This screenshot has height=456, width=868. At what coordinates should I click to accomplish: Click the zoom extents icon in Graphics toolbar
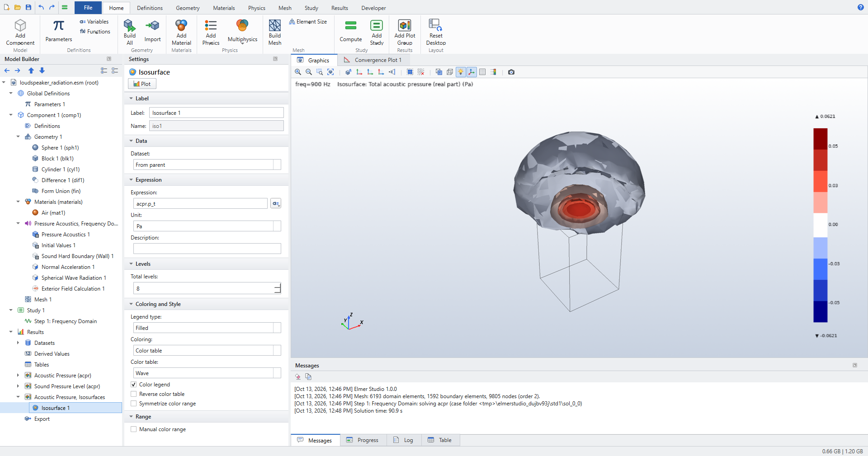click(x=330, y=72)
